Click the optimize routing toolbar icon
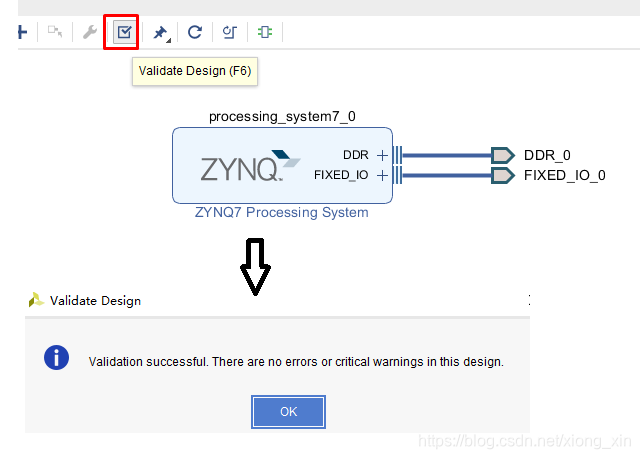This screenshot has height=459, width=640. click(x=230, y=32)
